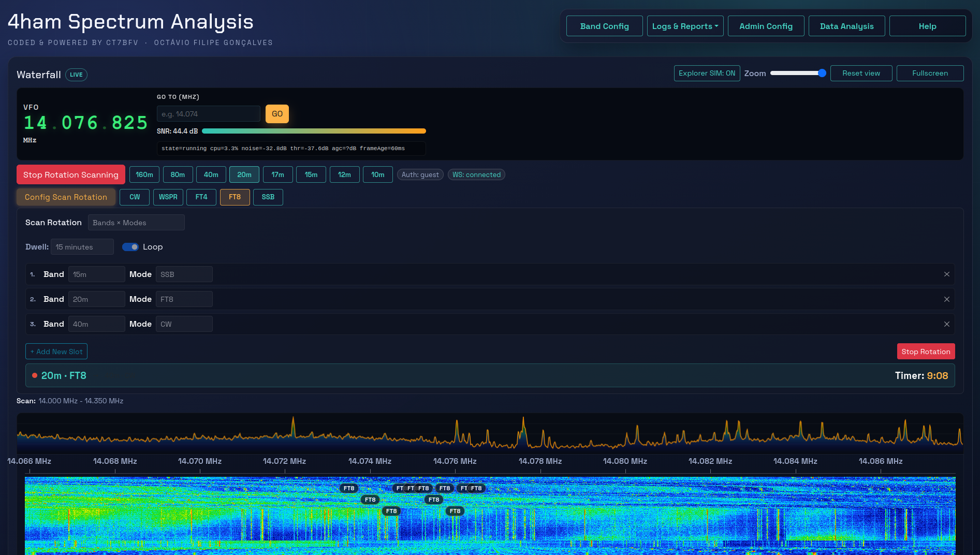
Task: Toggle Explorer SIM: ON button
Action: (x=707, y=73)
